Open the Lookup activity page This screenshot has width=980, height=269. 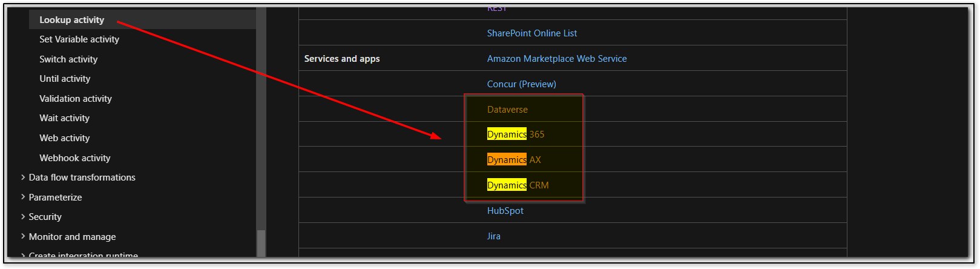coord(72,20)
